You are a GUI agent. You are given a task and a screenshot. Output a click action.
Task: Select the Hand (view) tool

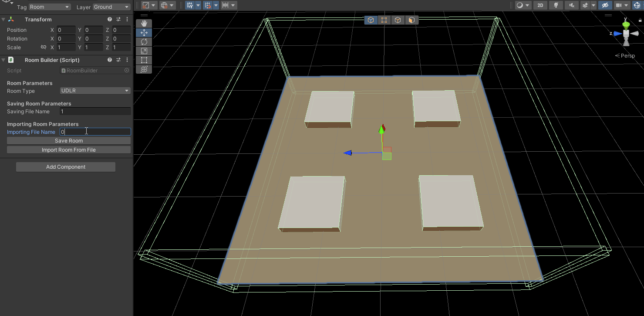[144, 24]
